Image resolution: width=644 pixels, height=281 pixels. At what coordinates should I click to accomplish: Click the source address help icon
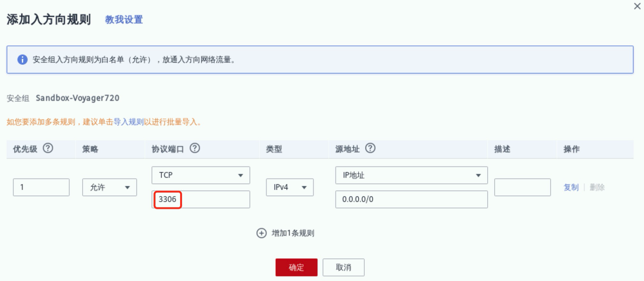(x=370, y=148)
